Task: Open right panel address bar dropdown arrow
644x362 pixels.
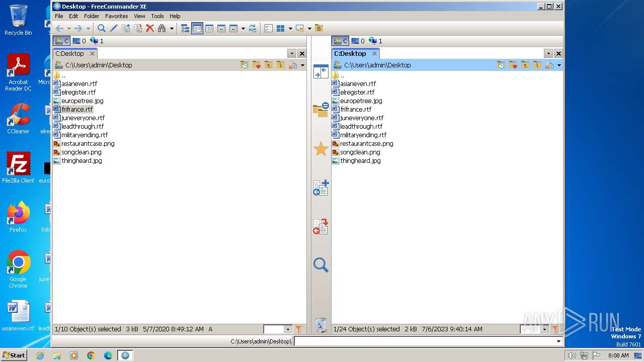Action: tap(559, 65)
